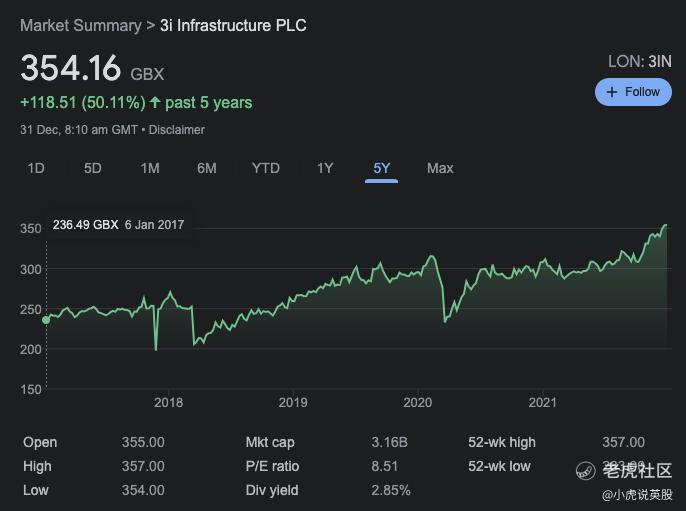Click the 350 y-axis label

click(x=31, y=228)
